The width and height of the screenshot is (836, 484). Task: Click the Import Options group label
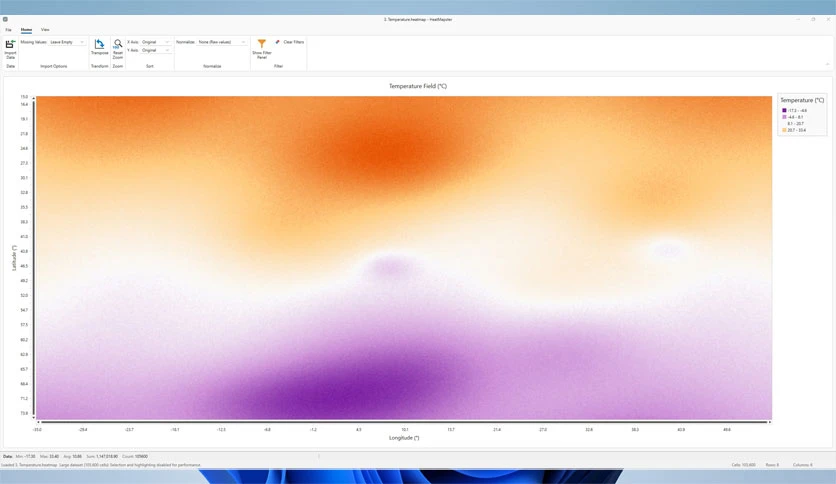54,66
